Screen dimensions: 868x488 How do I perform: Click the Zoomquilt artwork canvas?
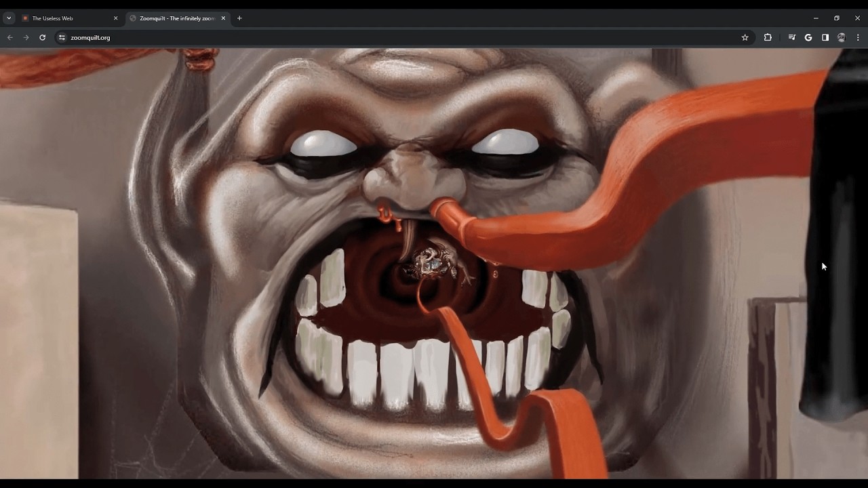(434, 264)
